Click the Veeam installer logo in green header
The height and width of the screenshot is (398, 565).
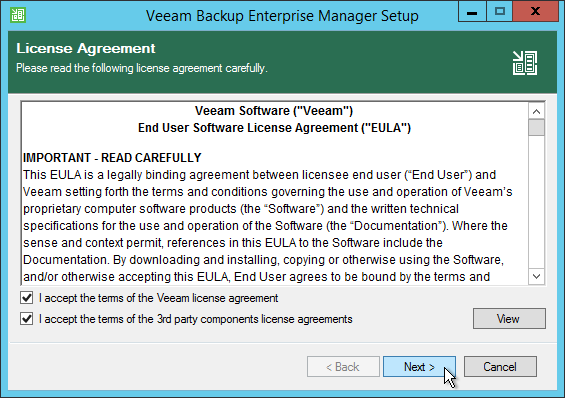coord(525,63)
